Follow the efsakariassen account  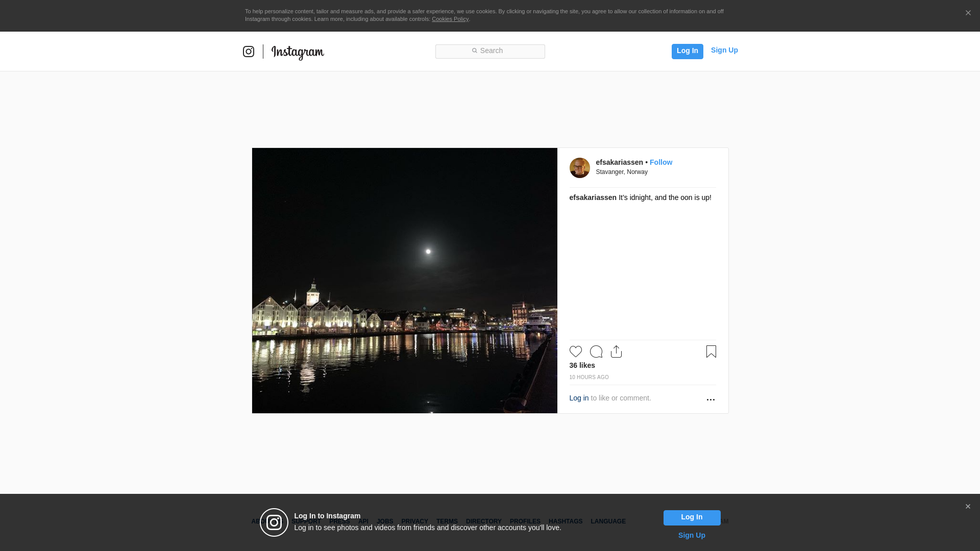(x=661, y=163)
